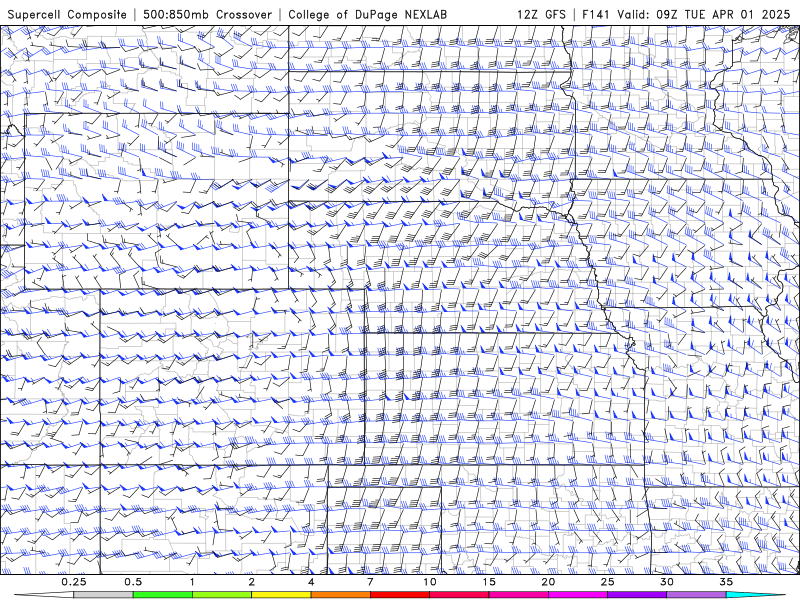This screenshot has width=800, height=600.
Task: Click the legend value "7"
Action: point(370,582)
